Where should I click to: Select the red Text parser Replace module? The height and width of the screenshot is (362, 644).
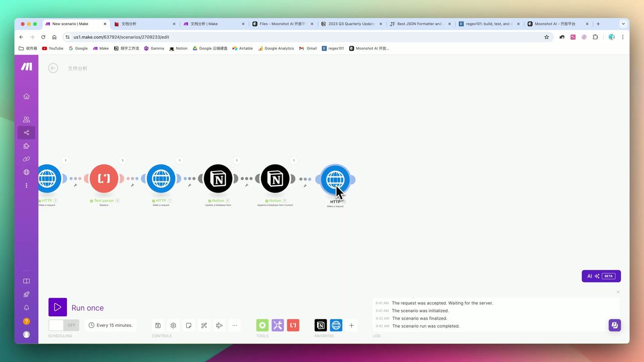tap(104, 178)
